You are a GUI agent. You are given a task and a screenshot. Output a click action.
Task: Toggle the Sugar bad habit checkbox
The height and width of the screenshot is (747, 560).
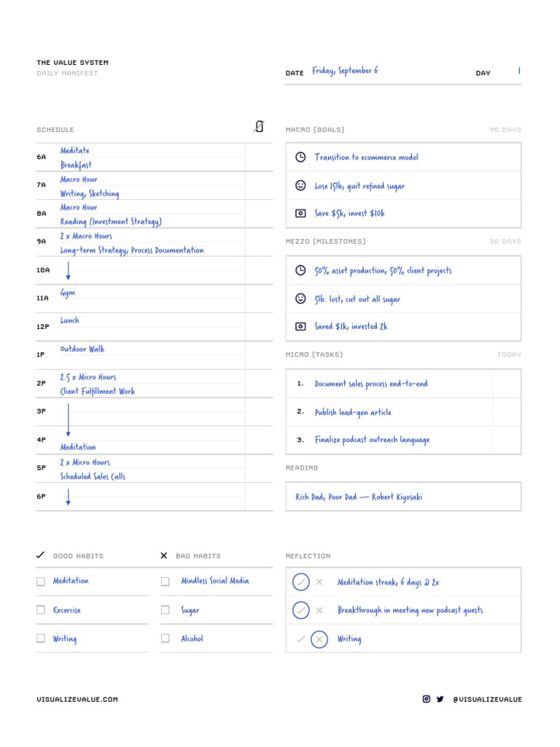pos(165,610)
